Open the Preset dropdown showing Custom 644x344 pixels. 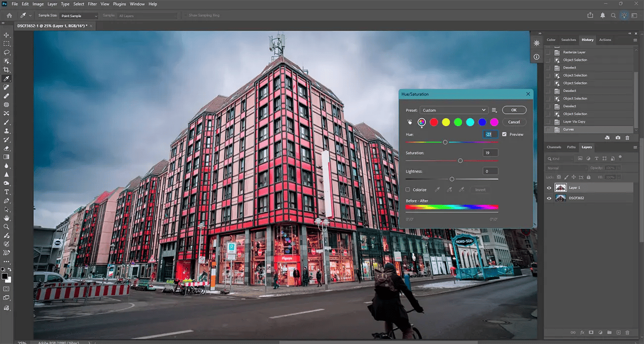tap(454, 110)
